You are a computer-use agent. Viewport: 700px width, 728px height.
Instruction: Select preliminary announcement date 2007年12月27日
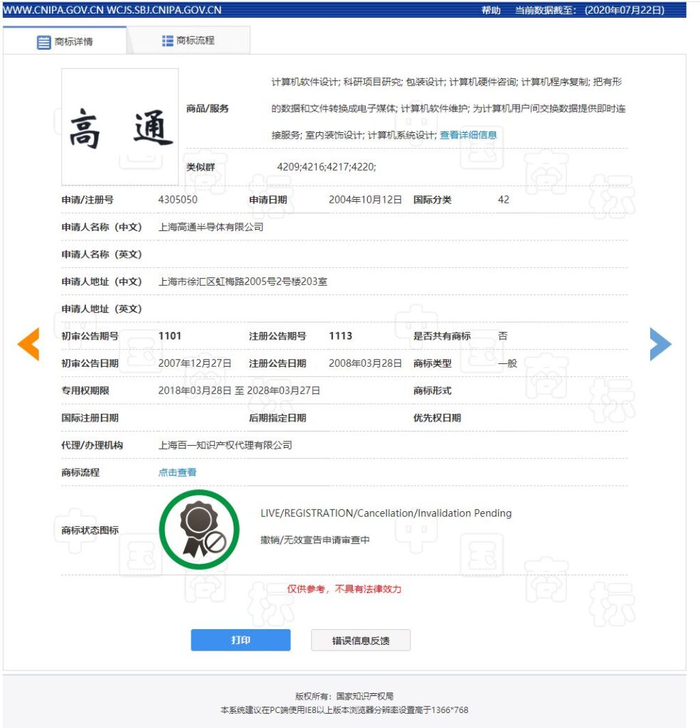[x=195, y=363]
